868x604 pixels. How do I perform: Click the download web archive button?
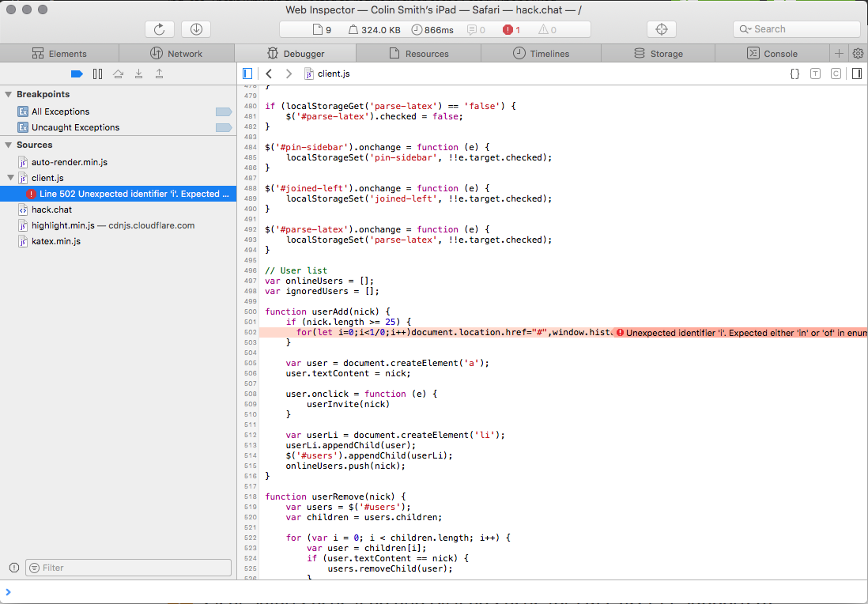196,29
